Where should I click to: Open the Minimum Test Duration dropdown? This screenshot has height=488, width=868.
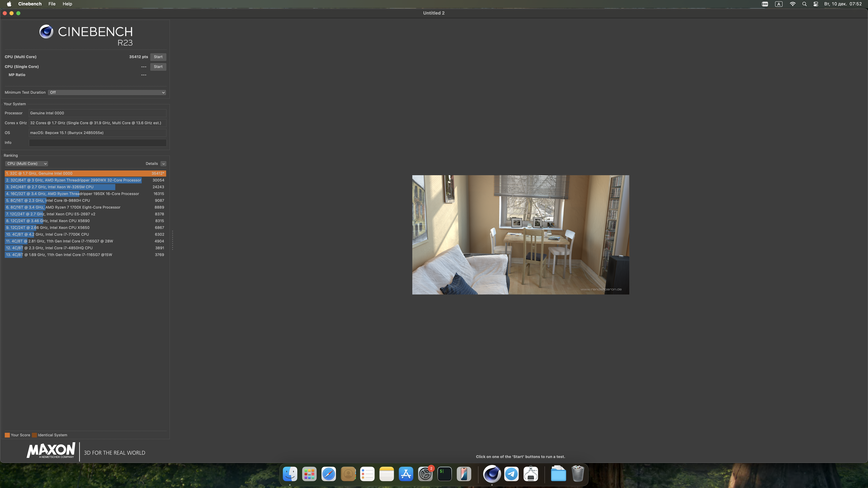click(107, 92)
